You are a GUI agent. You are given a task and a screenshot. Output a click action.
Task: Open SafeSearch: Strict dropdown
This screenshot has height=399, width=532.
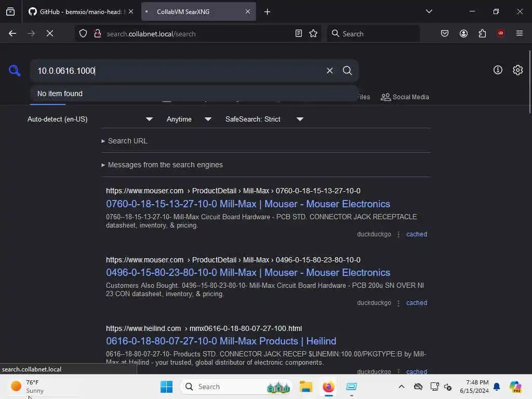264,119
